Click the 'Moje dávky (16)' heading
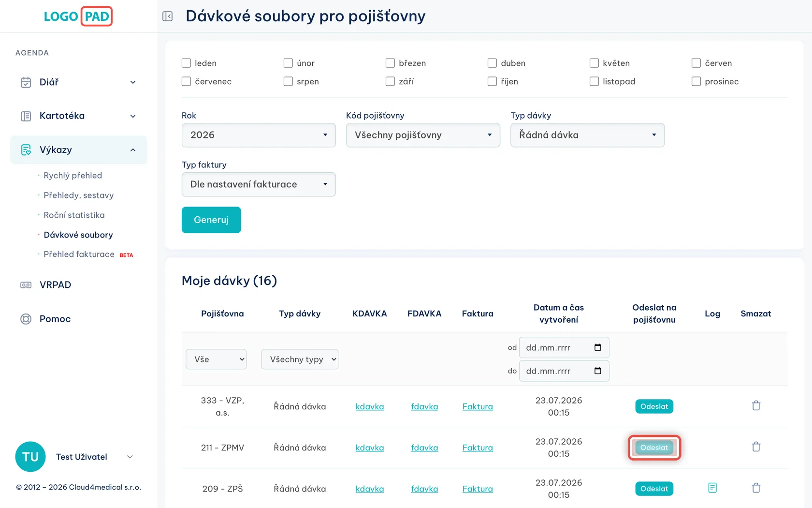Screen dimensions: 812x508 (x=229, y=281)
